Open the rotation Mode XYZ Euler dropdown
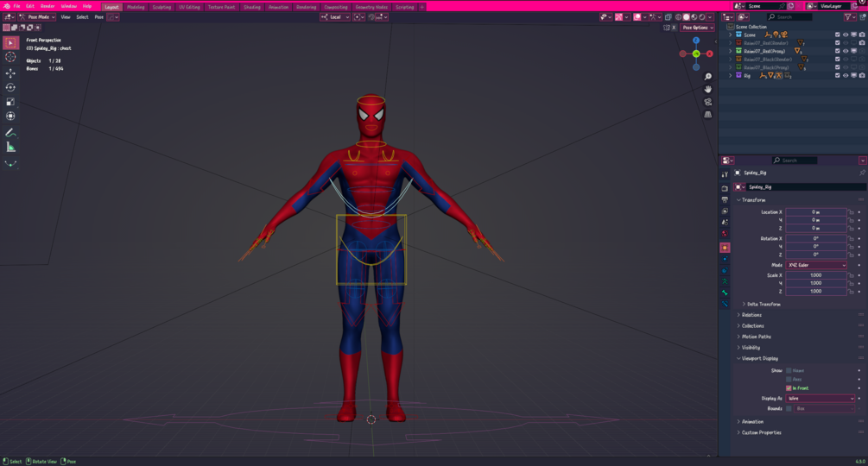Viewport: 868px width, 466px height. (816, 265)
